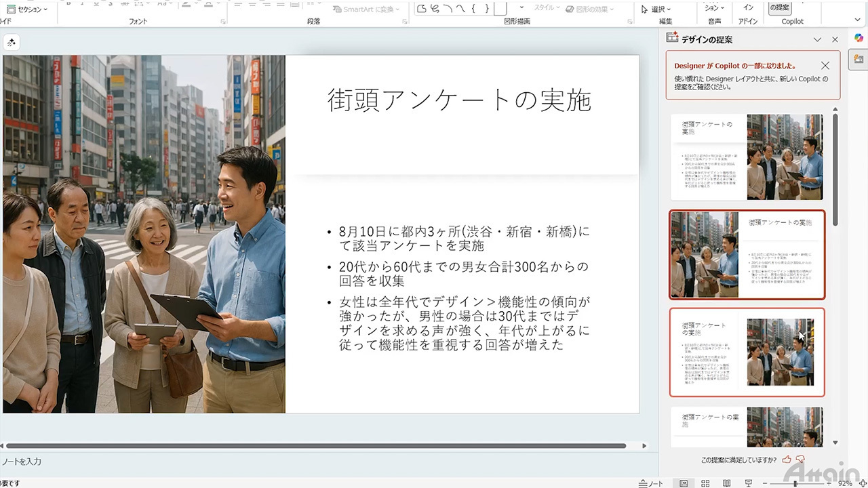This screenshot has width=868, height=488.
Task: Click the Designer icon in side rail
Action: click(x=859, y=60)
